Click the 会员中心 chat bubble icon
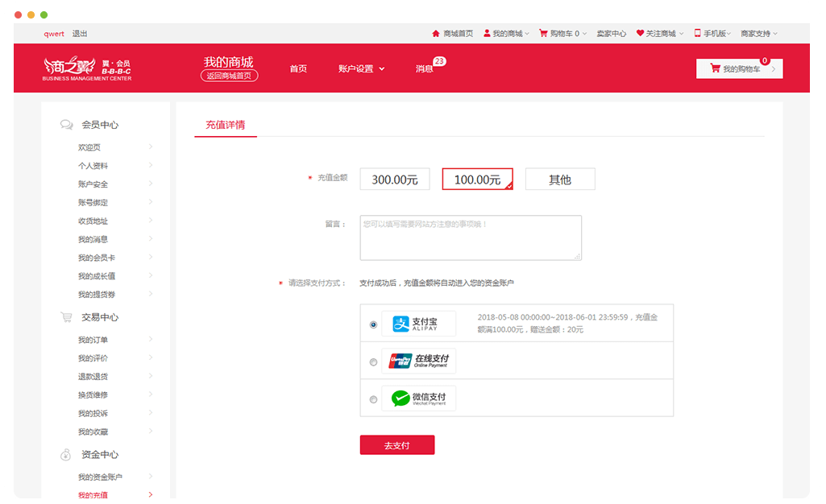826x504 pixels. (x=66, y=125)
